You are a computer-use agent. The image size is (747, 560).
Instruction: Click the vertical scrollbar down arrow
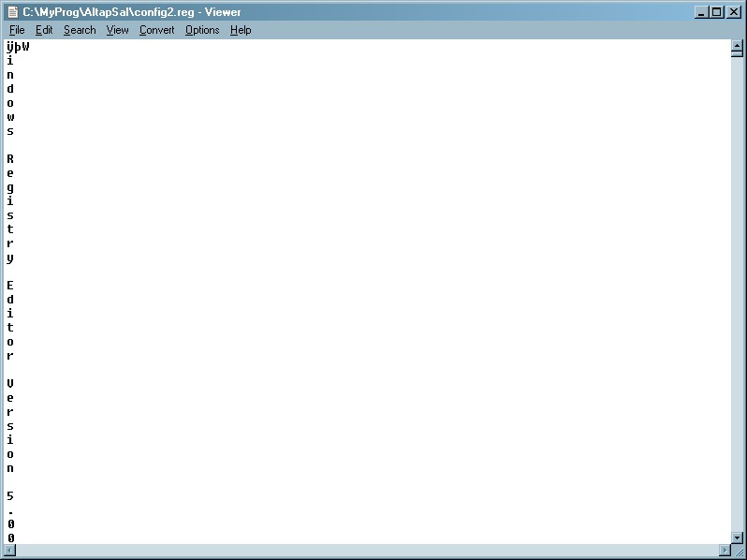click(737, 538)
